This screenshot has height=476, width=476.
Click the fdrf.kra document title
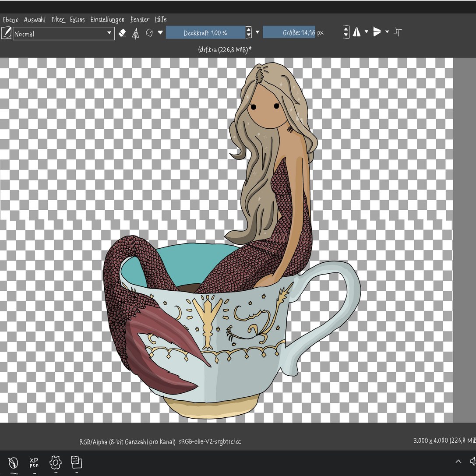point(225,49)
